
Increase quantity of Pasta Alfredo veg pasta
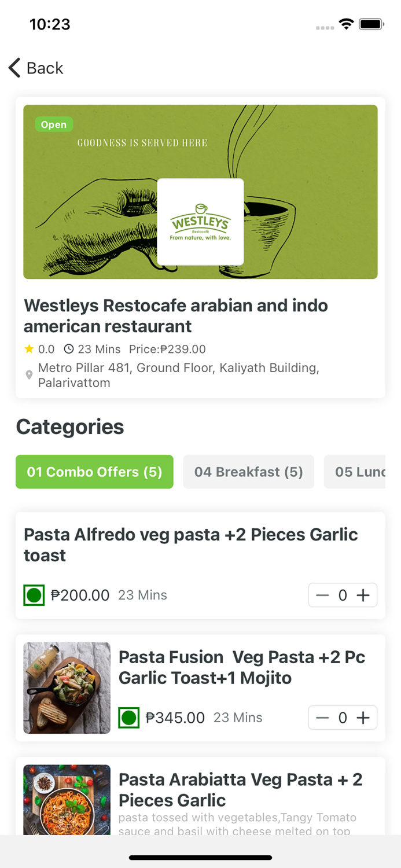[x=362, y=595]
